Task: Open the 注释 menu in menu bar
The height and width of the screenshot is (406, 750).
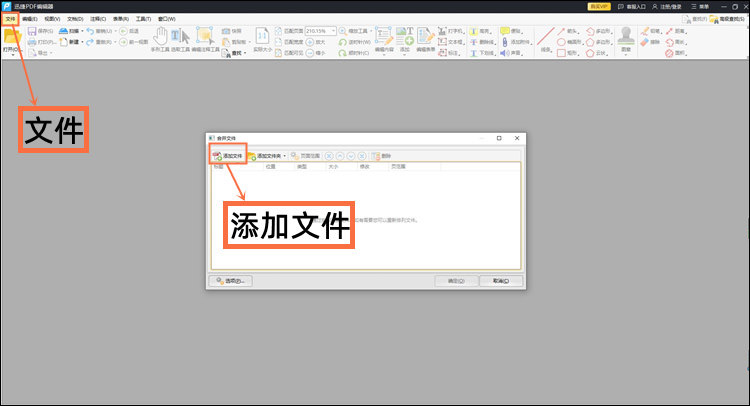Action: coord(96,18)
